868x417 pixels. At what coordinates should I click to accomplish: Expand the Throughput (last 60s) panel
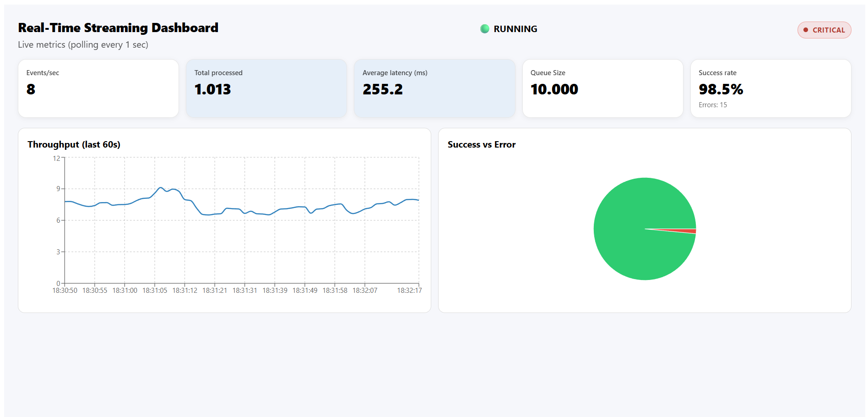224,219
